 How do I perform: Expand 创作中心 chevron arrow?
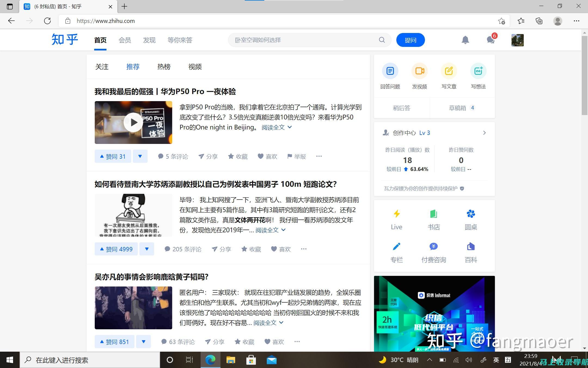[x=484, y=133]
